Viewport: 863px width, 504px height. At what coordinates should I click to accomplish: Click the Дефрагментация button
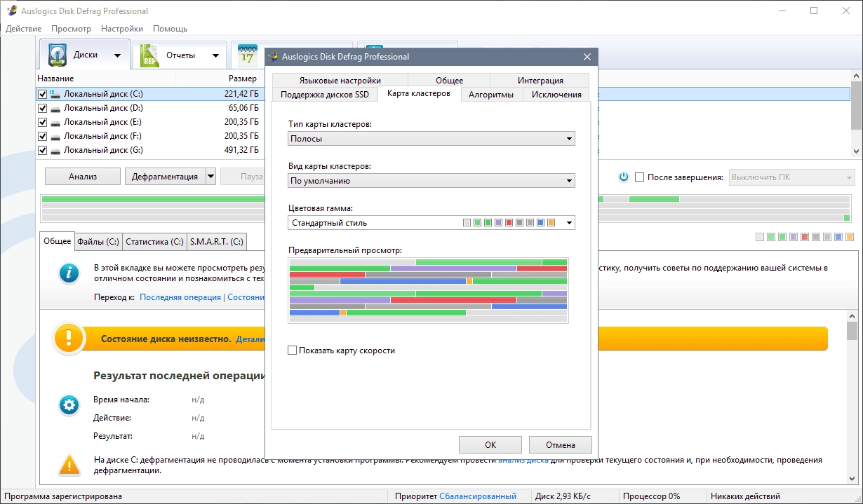click(166, 177)
